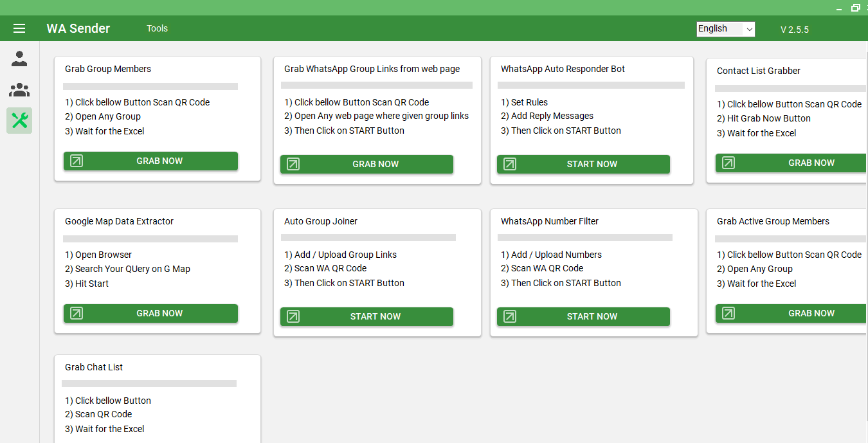Click START NOW under WhatsApp Auto Responder Bot
The width and height of the screenshot is (868, 443).
tap(584, 164)
